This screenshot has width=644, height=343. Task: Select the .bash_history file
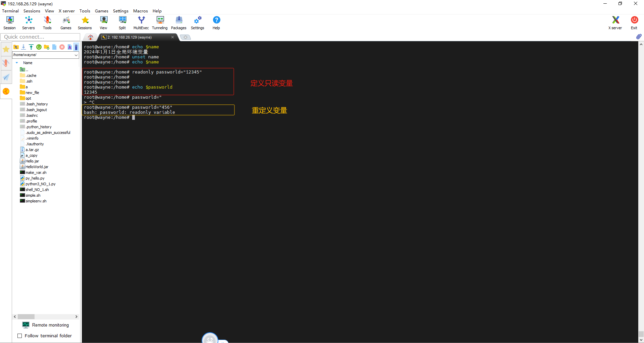coord(34,104)
